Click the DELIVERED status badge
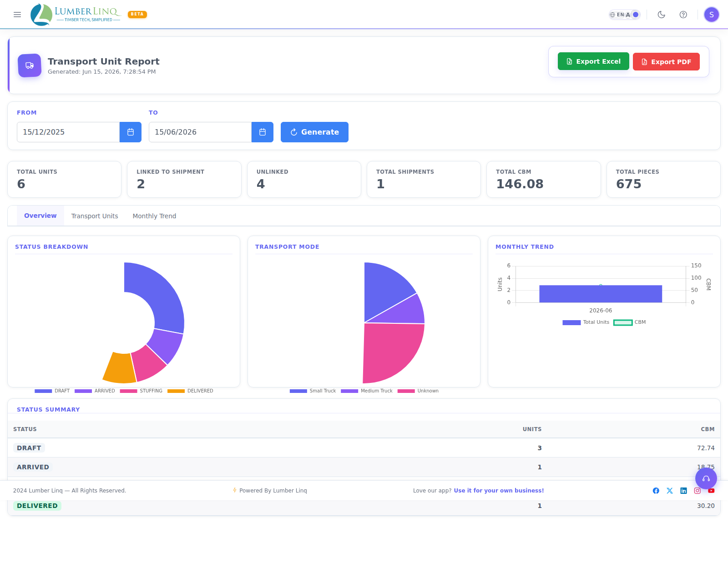Screen dimensions: 728x578 coord(37,506)
